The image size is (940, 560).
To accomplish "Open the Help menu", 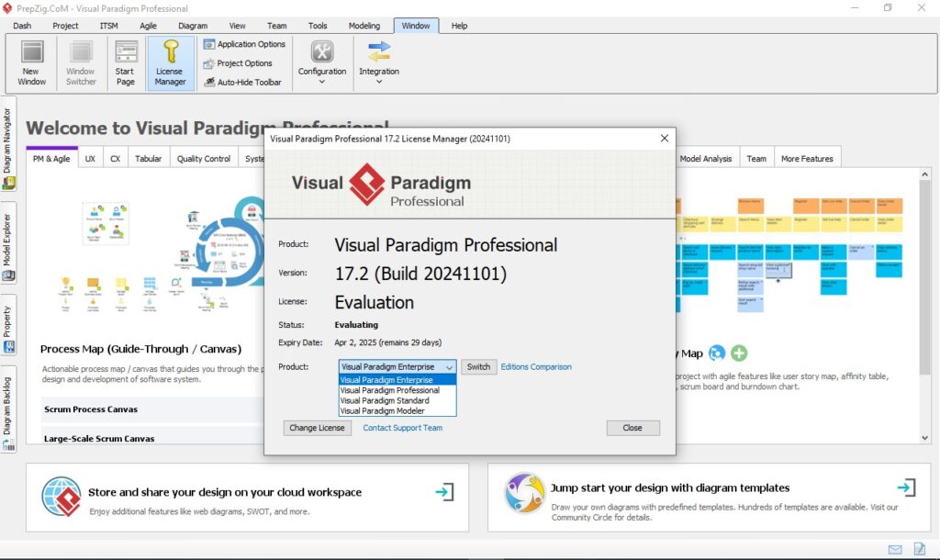I will 459,26.
